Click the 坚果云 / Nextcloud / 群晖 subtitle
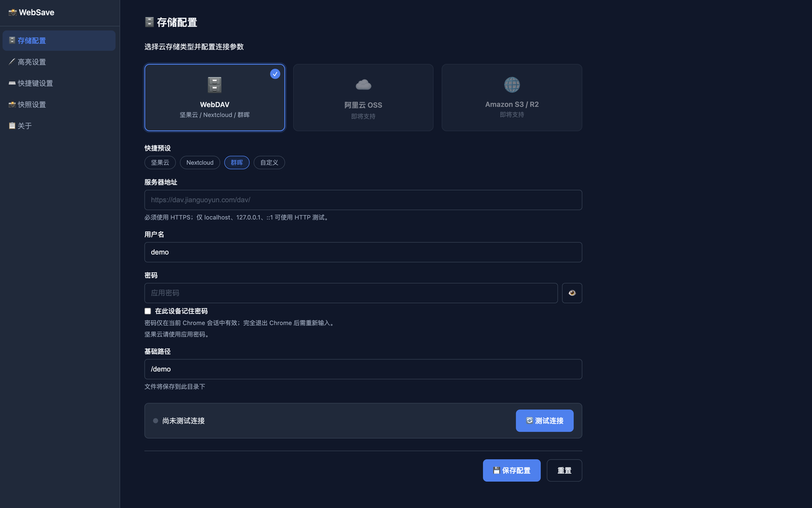This screenshot has height=508, width=812. pos(214,115)
